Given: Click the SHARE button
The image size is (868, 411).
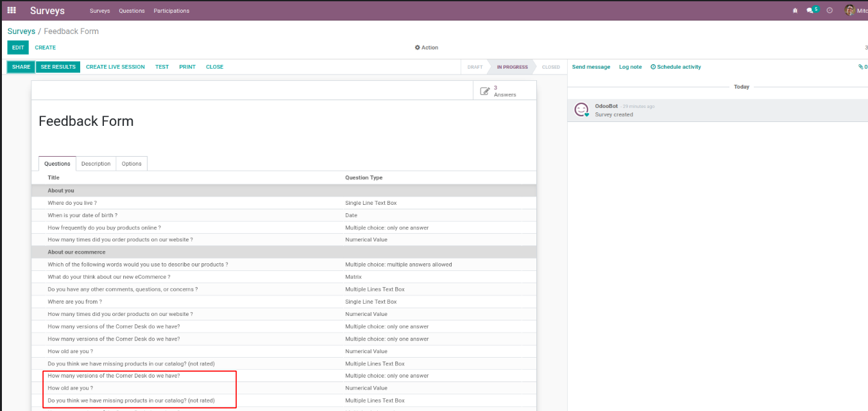Looking at the screenshot, I should tap(21, 67).
